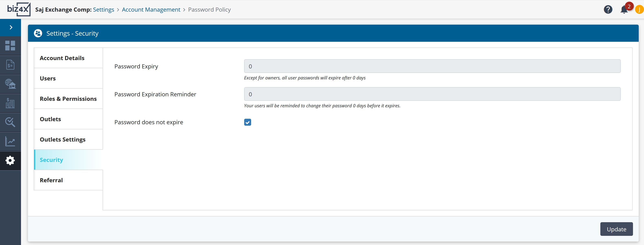Click the Password does not expire label
Image resolution: width=644 pixels, height=245 pixels.
pyautogui.click(x=149, y=122)
